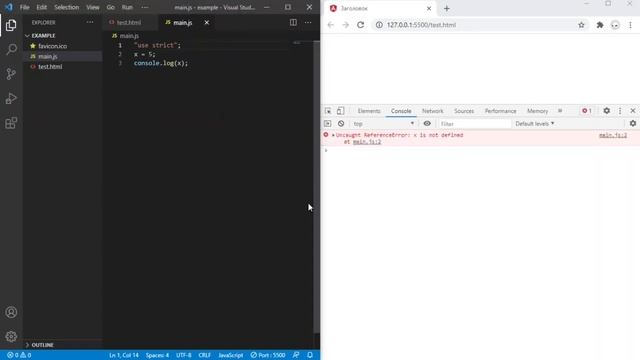The width and height of the screenshot is (640, 360).
Task: Open Explorer views and more actions ellipsis
Action: [90, 22]
